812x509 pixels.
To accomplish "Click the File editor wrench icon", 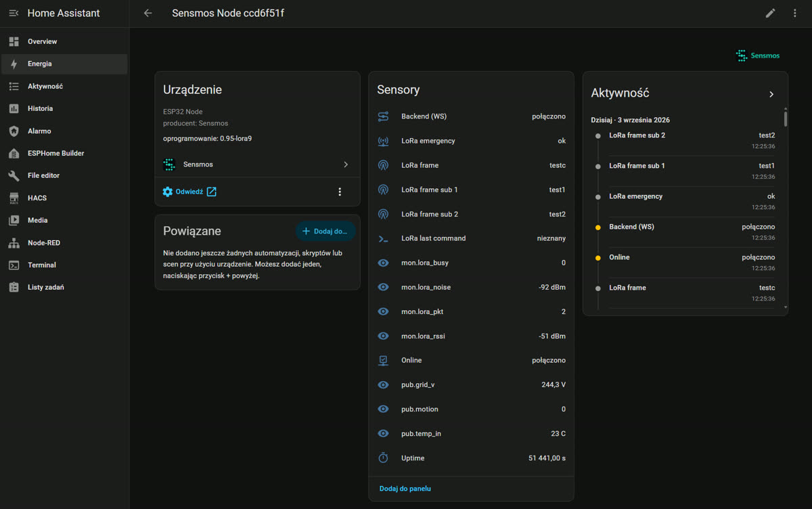I will coord(14,176).
